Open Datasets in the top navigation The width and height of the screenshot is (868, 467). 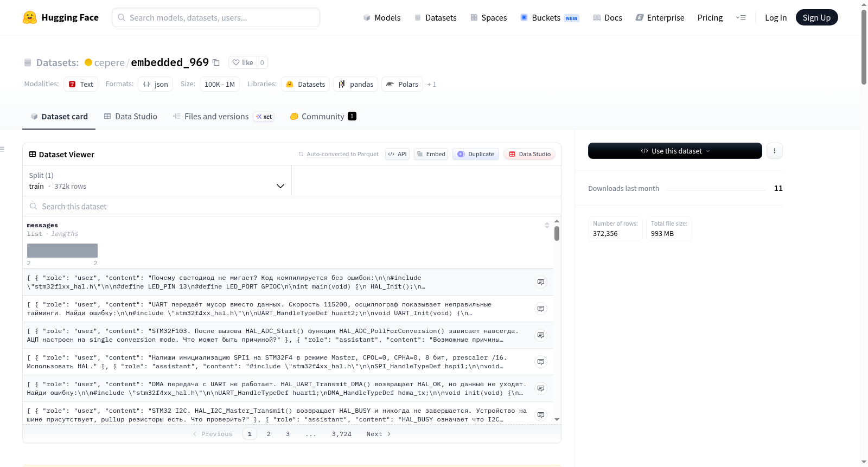coord(435,17)
